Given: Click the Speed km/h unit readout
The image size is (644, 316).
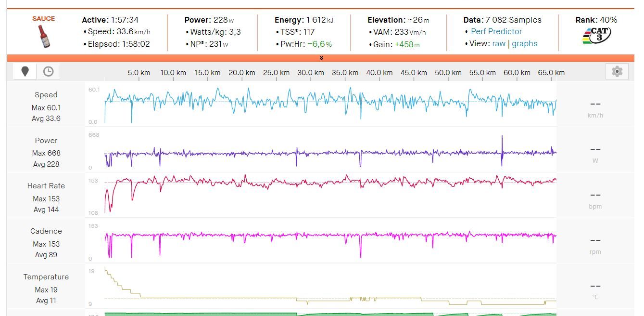Looking at the screenshot, I should click(x=595, y=109).
